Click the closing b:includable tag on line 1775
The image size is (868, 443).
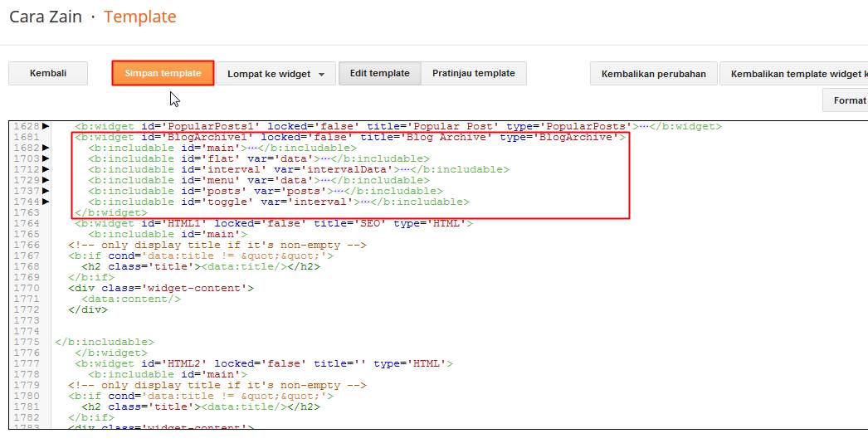pyautogui.click(x=105, y=343)
